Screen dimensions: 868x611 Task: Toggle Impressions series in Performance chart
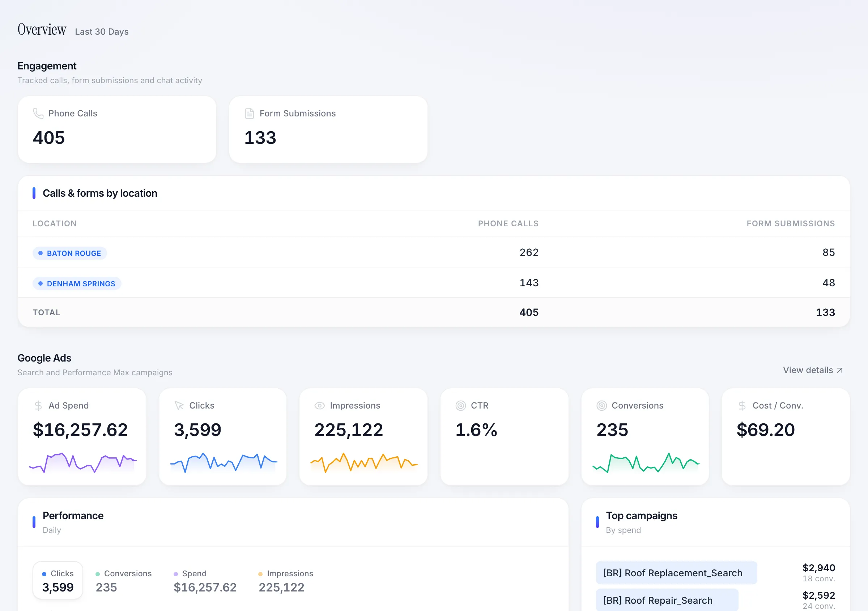286,580
